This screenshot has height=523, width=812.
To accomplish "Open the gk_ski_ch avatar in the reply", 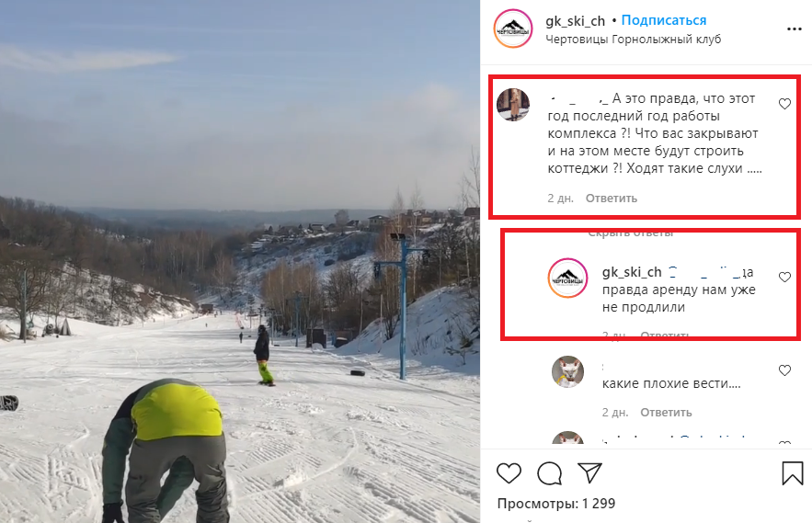I will coord(567,279).
